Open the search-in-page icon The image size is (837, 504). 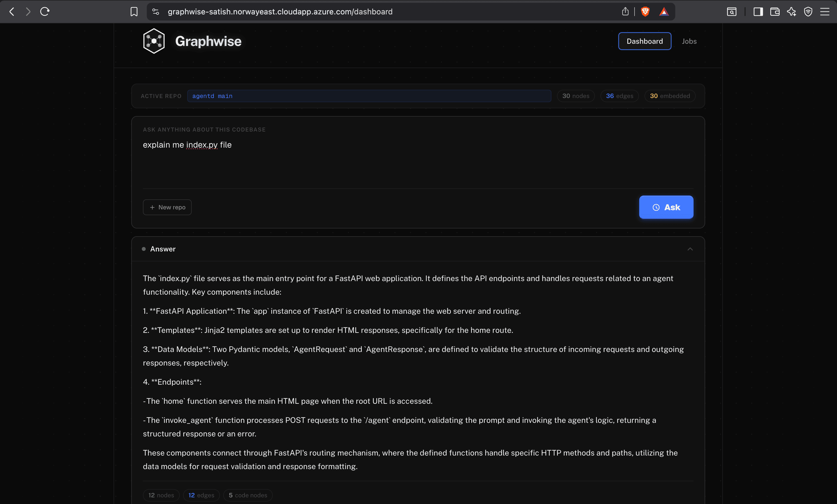732,12
